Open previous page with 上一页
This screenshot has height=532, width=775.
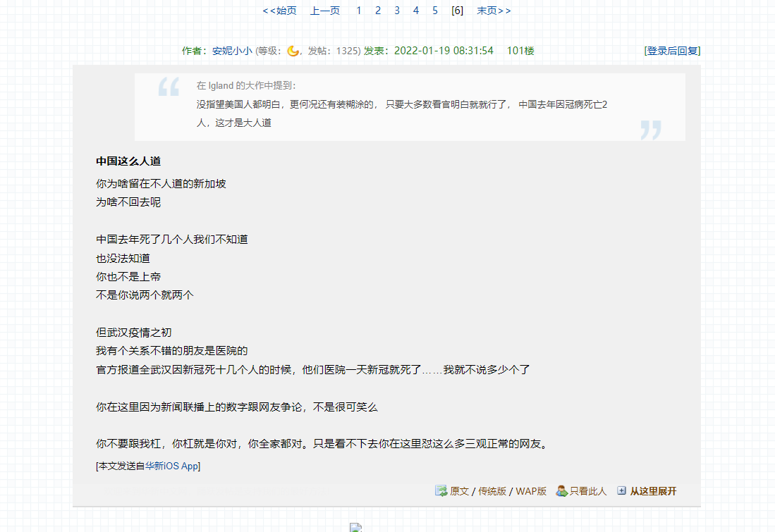325,11
